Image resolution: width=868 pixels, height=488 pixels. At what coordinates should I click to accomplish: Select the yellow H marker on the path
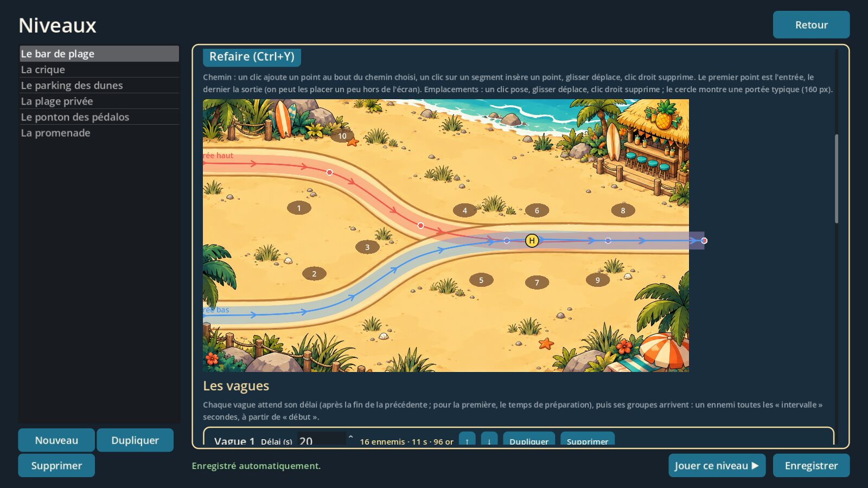(532, 241)
